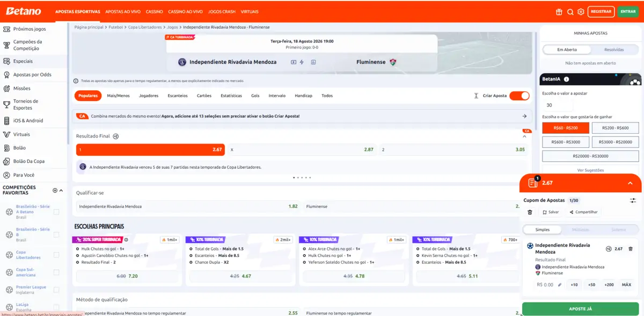644x316 pixels.
Task: Select the Simples bet type
Action: pos(543,229)
